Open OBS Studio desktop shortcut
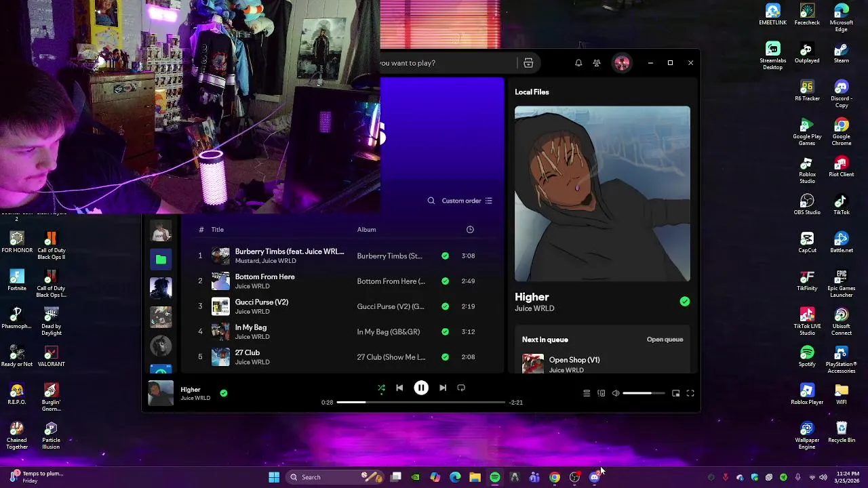Screen dimensions: 868x488 click(807, 205)
